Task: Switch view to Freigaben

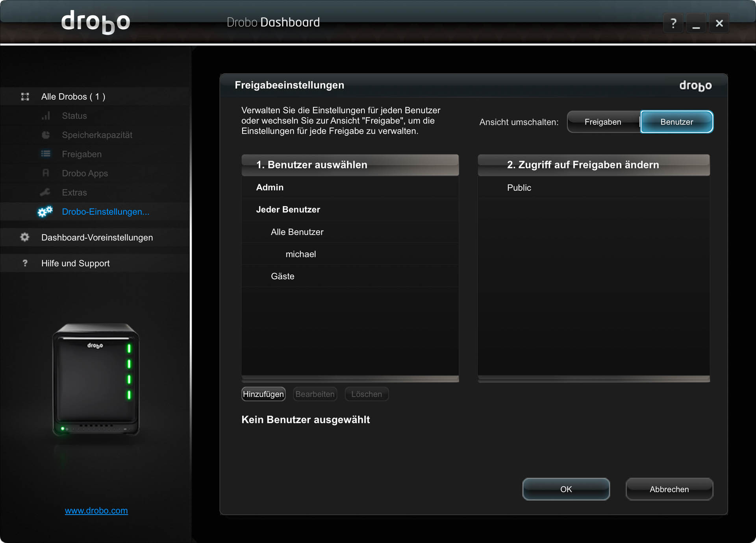Action: pos(603,122)
